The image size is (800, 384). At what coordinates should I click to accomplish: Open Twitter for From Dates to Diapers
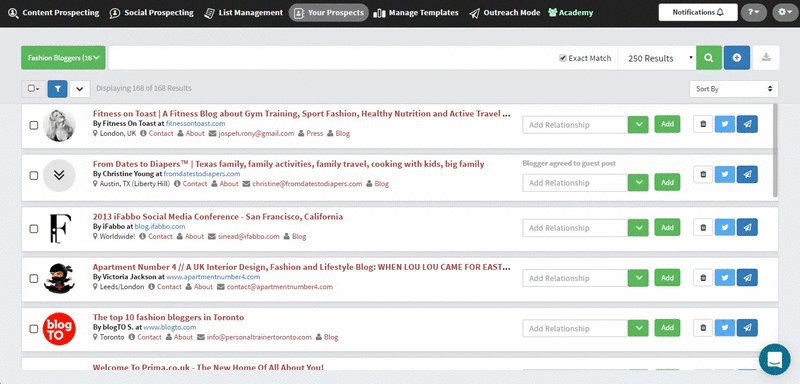point(724,174)
